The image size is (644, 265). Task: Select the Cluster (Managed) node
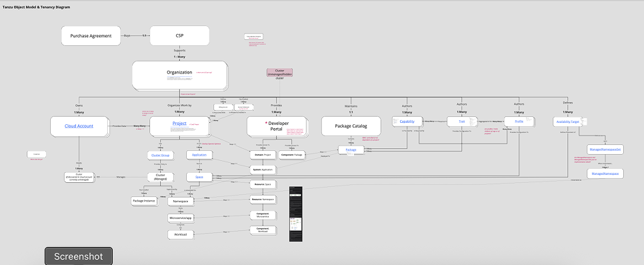click(161, 178)
